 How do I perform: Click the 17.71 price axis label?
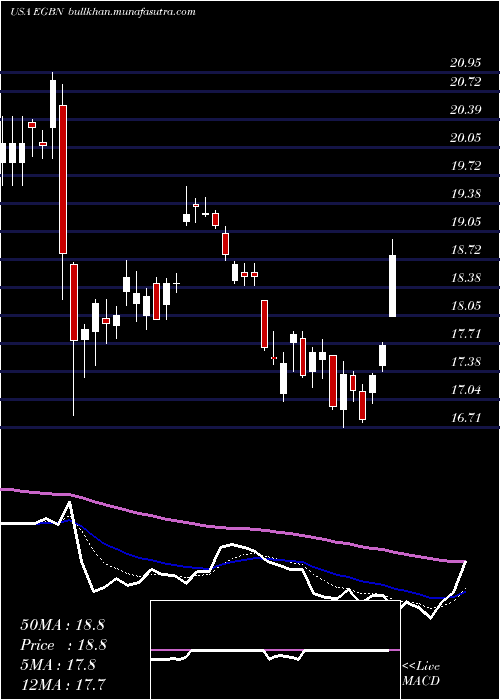[x=466, y=334]
